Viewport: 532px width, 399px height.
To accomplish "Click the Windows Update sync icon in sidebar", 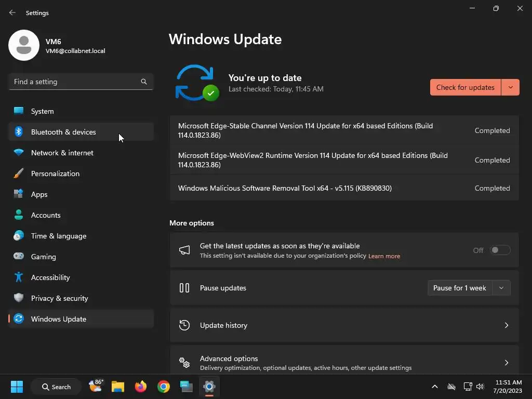I will tap(19, 318).
